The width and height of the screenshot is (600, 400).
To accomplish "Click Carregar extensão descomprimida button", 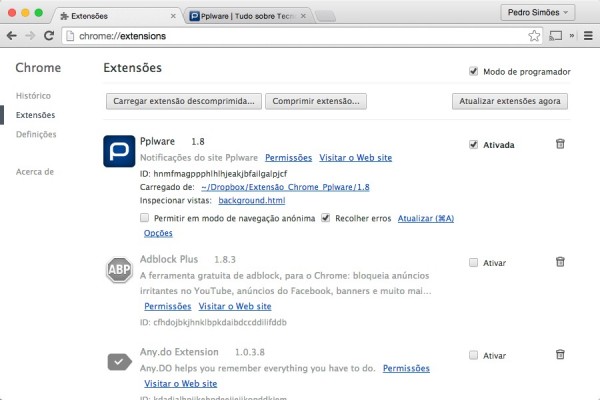I will [184, 101].
